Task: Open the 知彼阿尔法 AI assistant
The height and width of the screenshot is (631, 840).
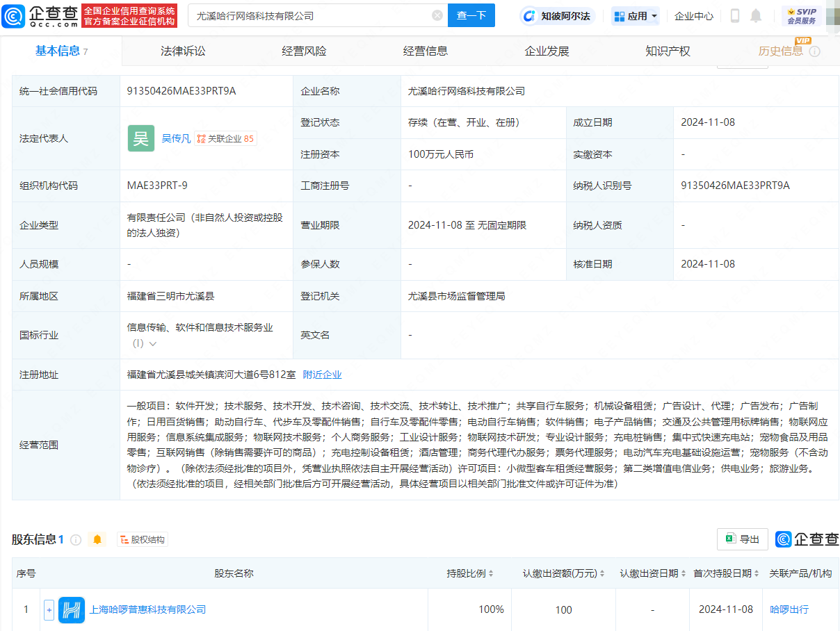Action: (x=558, y=16)
